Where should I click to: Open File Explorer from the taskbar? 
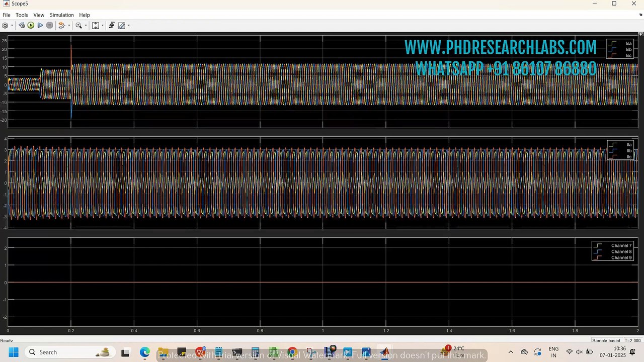pos(163,352)
